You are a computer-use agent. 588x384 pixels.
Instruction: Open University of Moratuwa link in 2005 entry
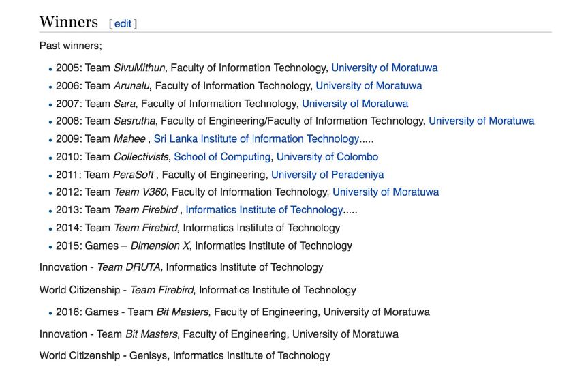coord(384,68)
